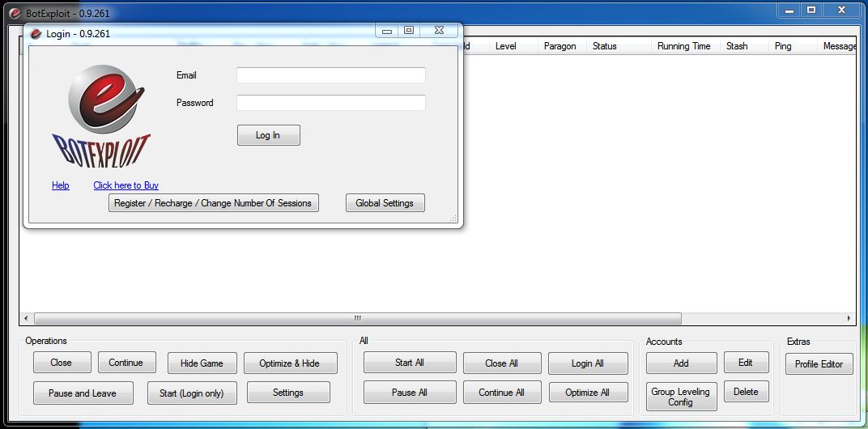Minimize the Login dialog
The image size is (868, 429).
(387, 31)
